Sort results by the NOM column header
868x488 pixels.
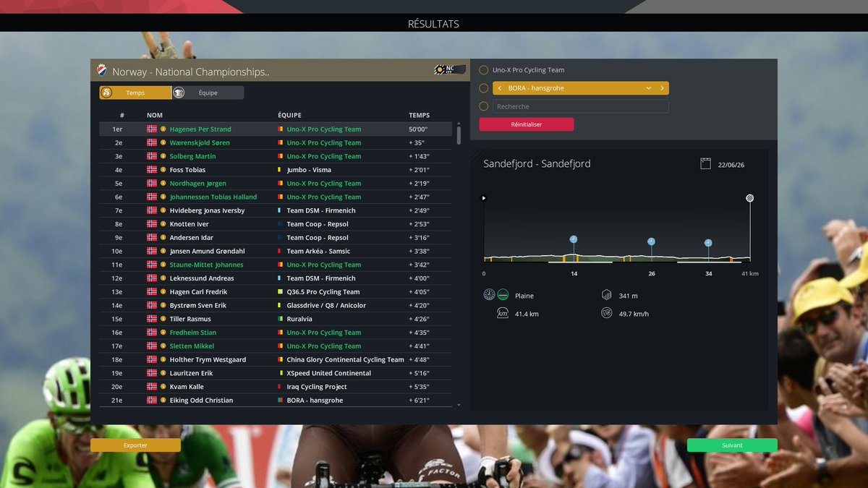pyautogui.click(x=155, y=115)
